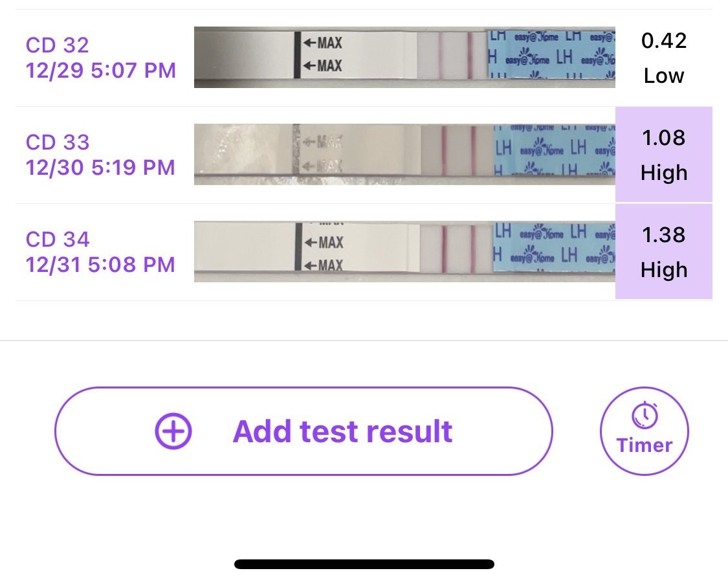Tap the Timer label text
Viewport: 728px width, 584px height.
[x=645, y=445]
